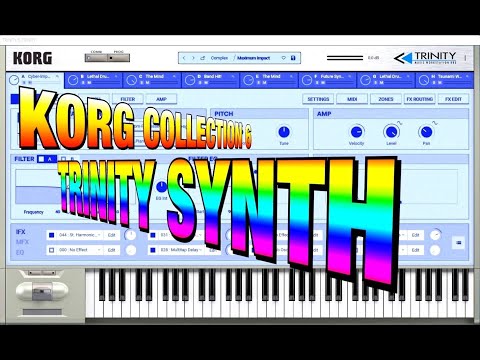
Task: Open timbre D Band Hit dropdown arrow
Action: pyautogui.click(x=233, y=76)
